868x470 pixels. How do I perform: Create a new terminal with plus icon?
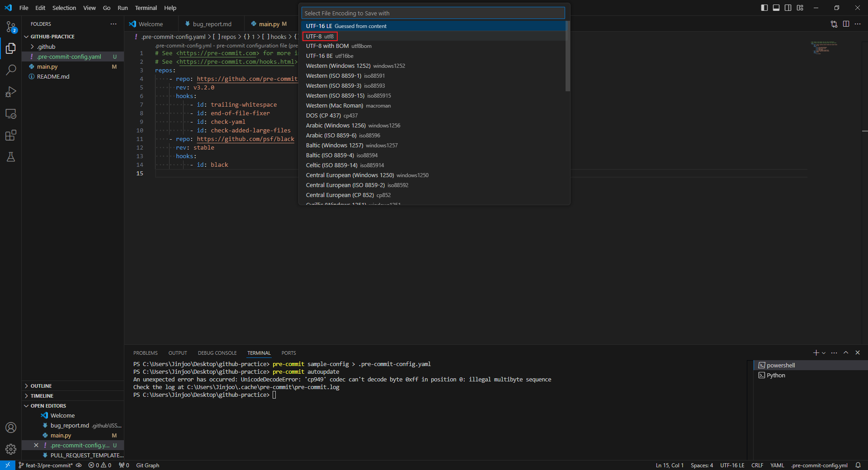click(x=816, y=353)
